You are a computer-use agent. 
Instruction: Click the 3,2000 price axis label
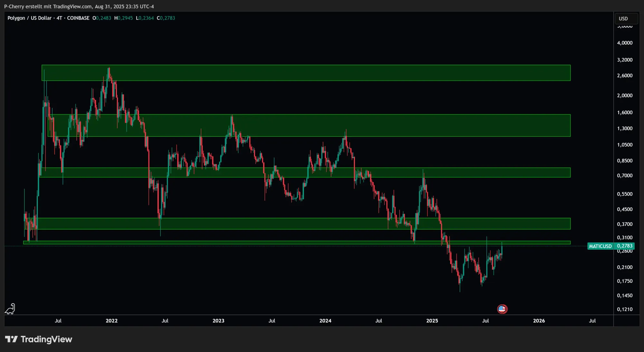625,60
